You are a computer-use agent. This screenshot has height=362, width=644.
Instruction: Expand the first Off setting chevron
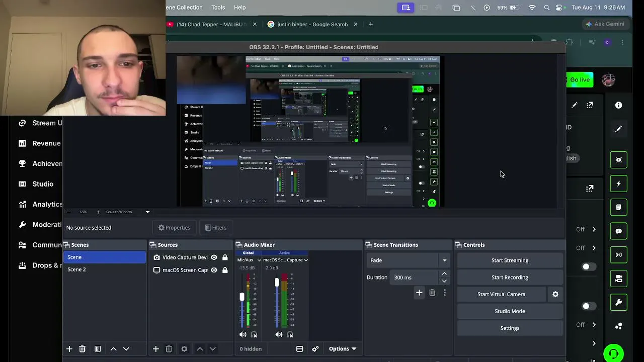[594, 229]
